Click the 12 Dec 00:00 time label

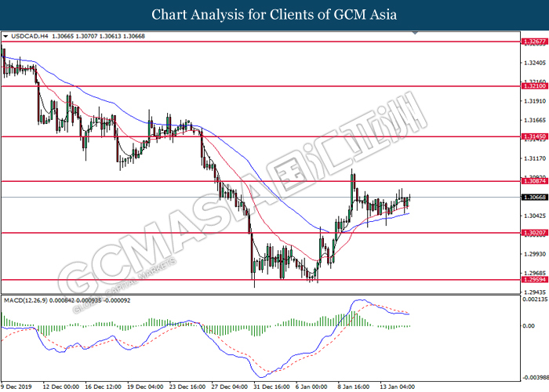(61, 387)
